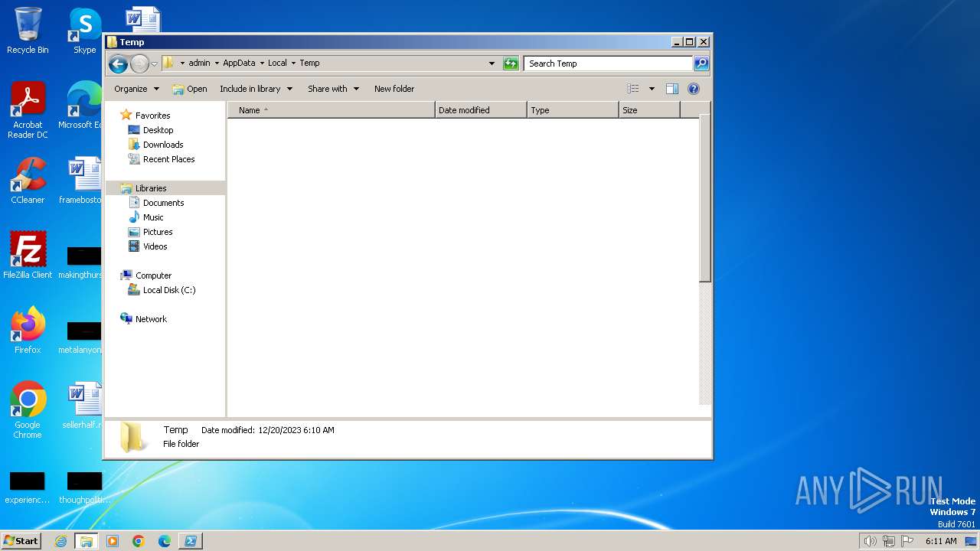Open Recent Places in navigation pane
The height and width of the screenshot is (551, 980).
[x=162, y=159]
